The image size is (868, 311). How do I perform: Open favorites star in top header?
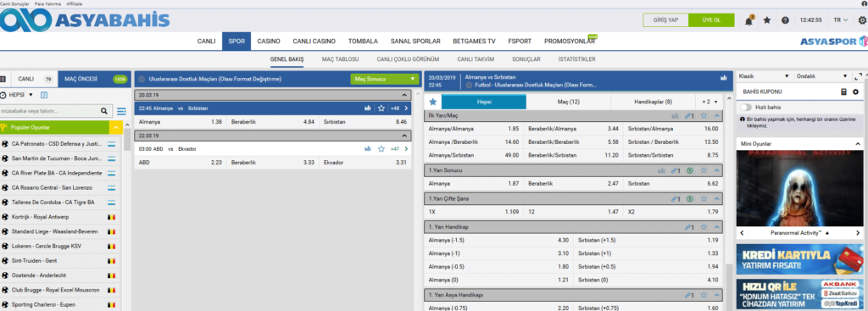click(x=766, y=20)
